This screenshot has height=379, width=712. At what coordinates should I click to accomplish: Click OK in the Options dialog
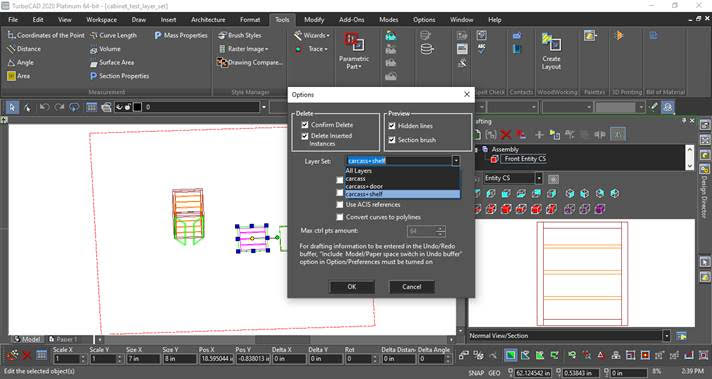[x=352, y=287]
